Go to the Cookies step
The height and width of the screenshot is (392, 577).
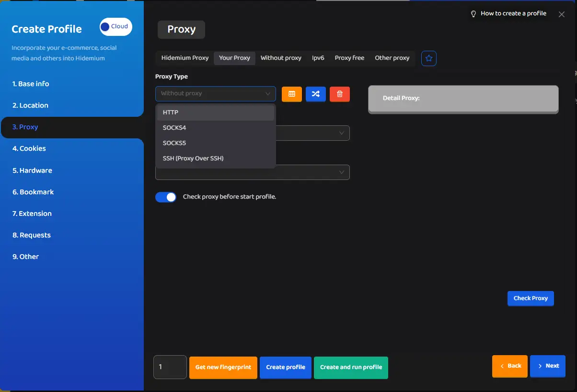click(29, 149)
